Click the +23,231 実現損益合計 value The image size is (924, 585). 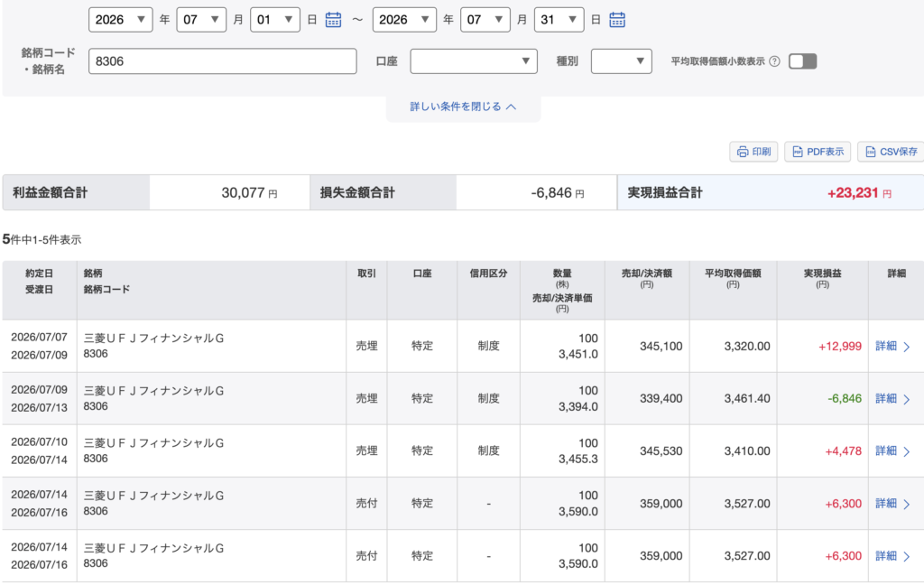tap(853, 193)
